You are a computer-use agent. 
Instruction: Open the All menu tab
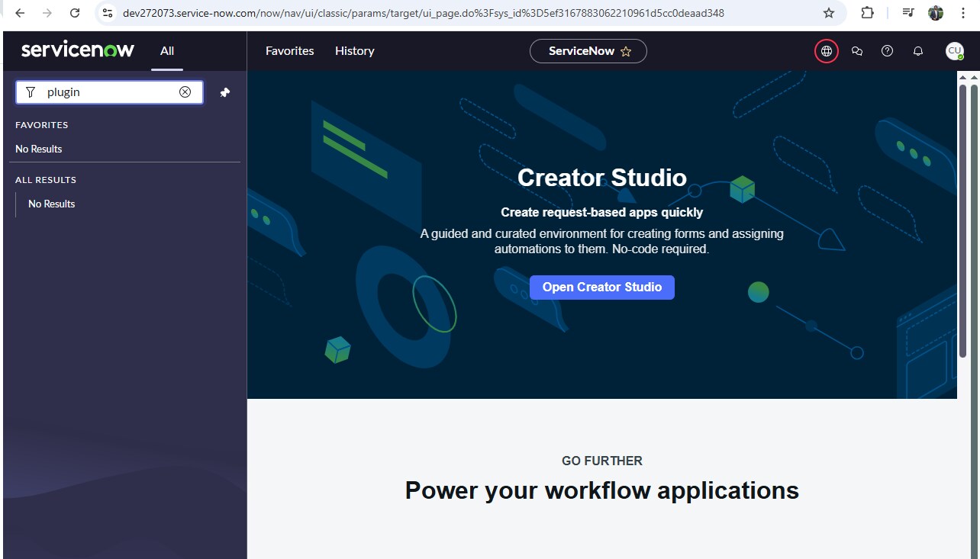(x=167, y=51)
